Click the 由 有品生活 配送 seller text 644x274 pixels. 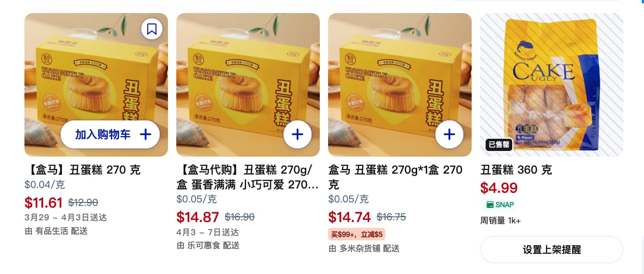[x=56, y=231]
